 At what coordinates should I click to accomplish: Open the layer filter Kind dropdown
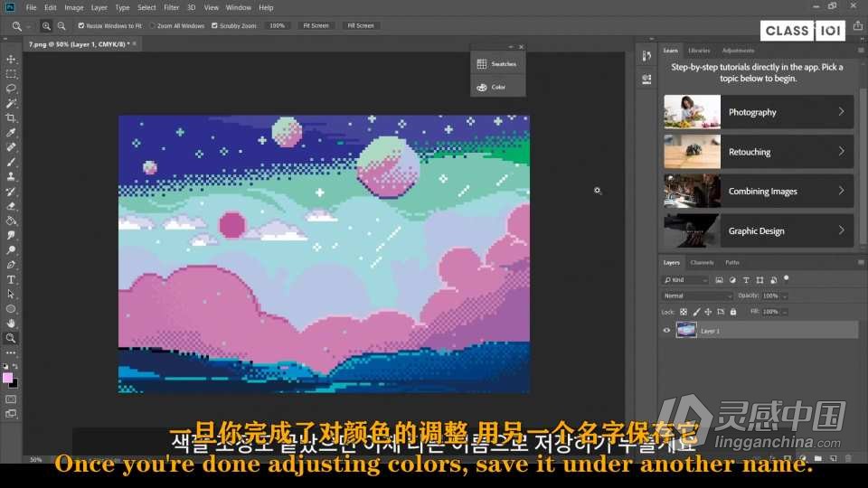tap(686, 280)
